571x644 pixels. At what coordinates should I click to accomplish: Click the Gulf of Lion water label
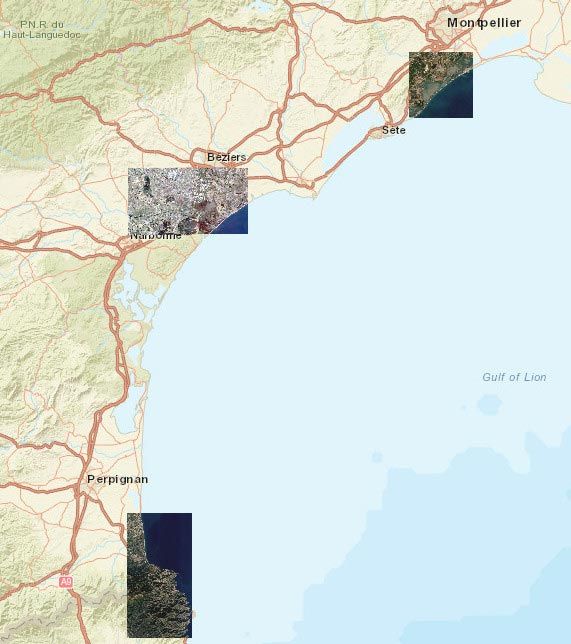[514, 377]
